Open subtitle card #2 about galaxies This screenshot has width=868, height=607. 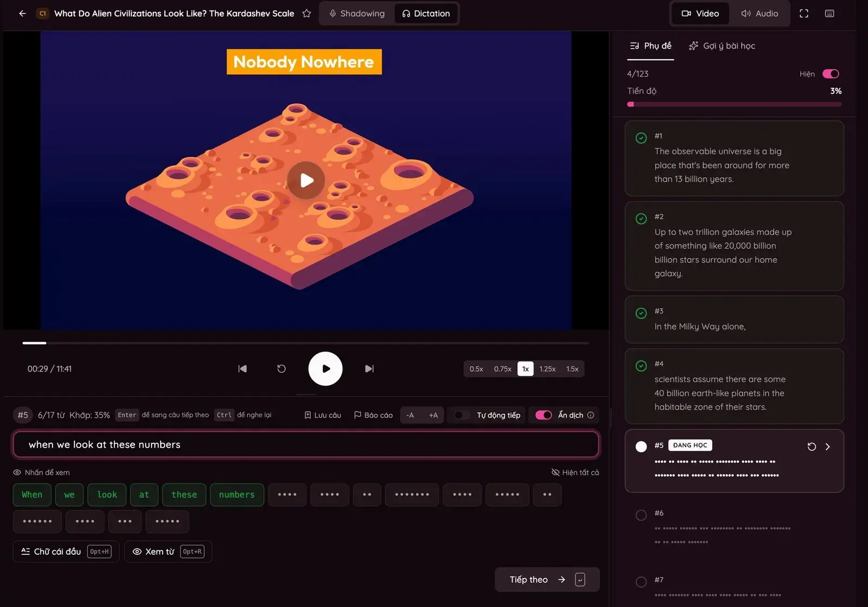(734, 246)
